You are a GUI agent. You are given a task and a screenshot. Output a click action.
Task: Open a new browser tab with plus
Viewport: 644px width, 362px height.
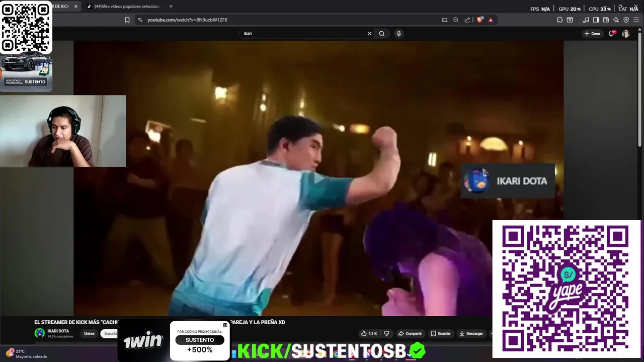coord(171,7)
